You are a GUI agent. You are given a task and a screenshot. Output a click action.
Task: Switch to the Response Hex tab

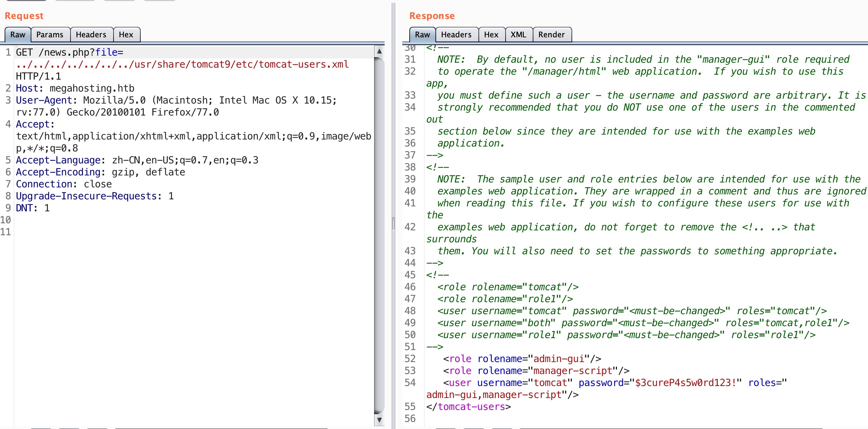pos(491,35)
